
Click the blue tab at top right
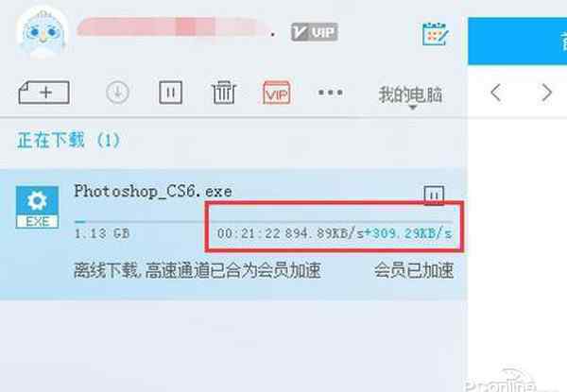pyautogui.click(x=518, y=42)
